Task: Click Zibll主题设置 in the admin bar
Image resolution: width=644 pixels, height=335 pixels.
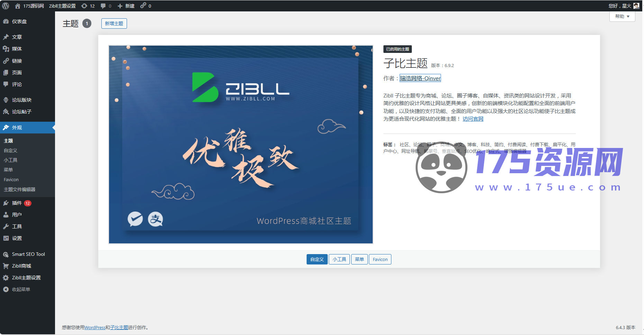Action: coord(62,6)
